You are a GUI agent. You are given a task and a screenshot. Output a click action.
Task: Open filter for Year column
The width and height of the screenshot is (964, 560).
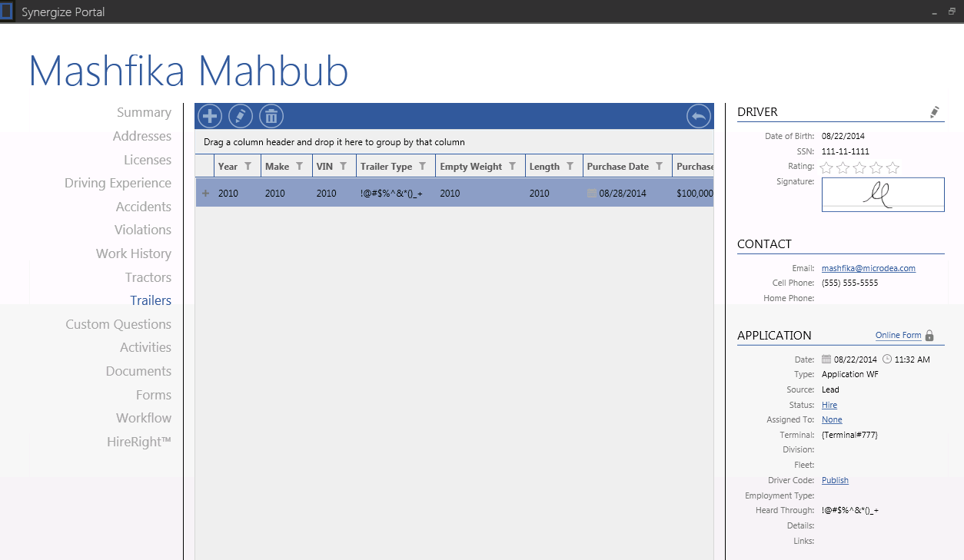click(x=248, y=166)
